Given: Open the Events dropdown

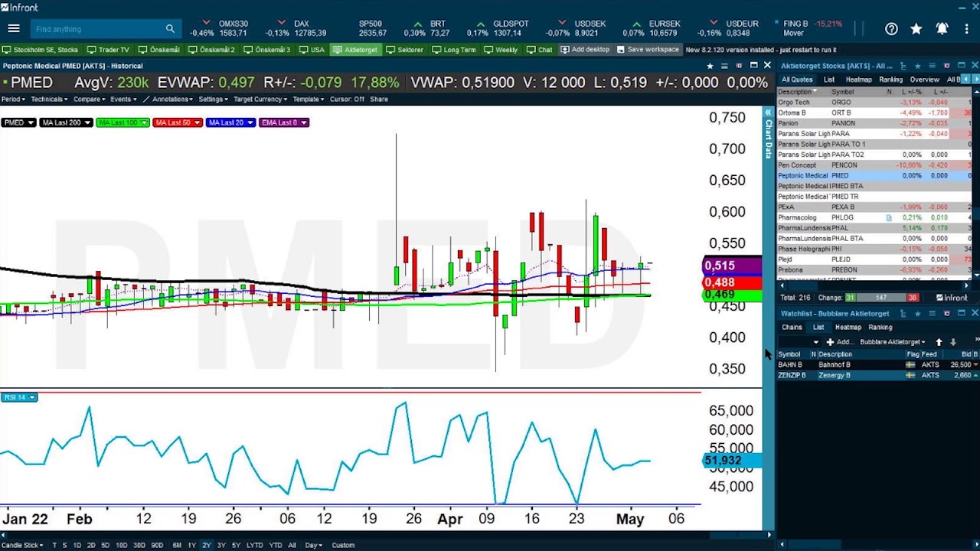Looking at the screenshot, I should pyautogui.click(x=123, y=99).
